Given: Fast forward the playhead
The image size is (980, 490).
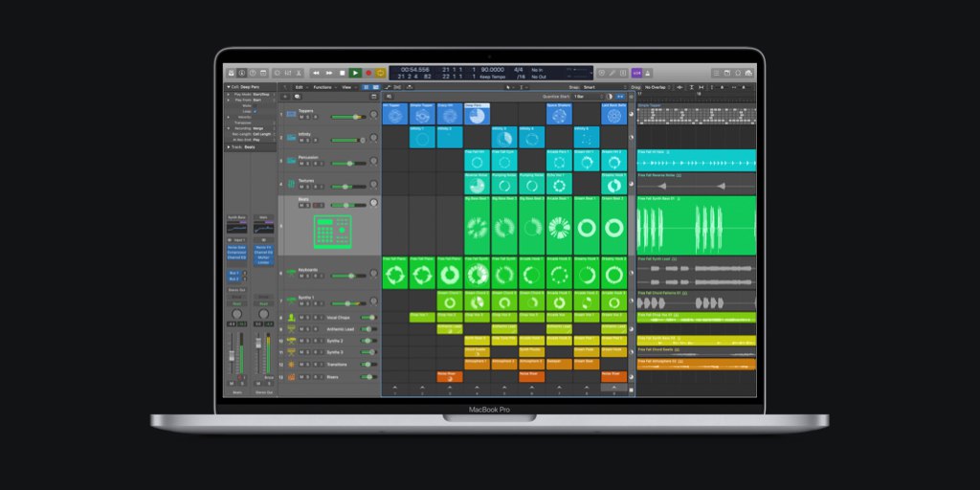Looking at the screenshot, I should (329, 73).
